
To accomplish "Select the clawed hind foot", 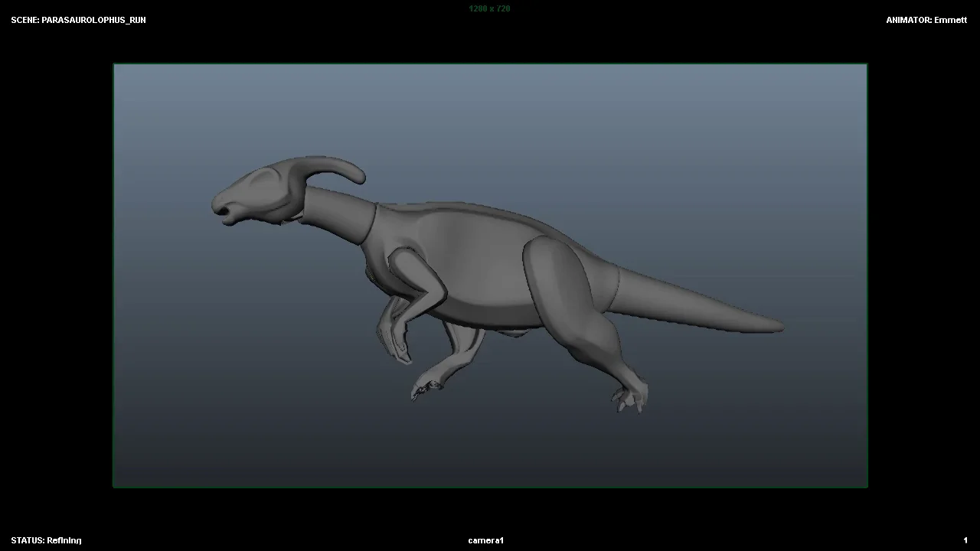I will click(x=632, y=396).
